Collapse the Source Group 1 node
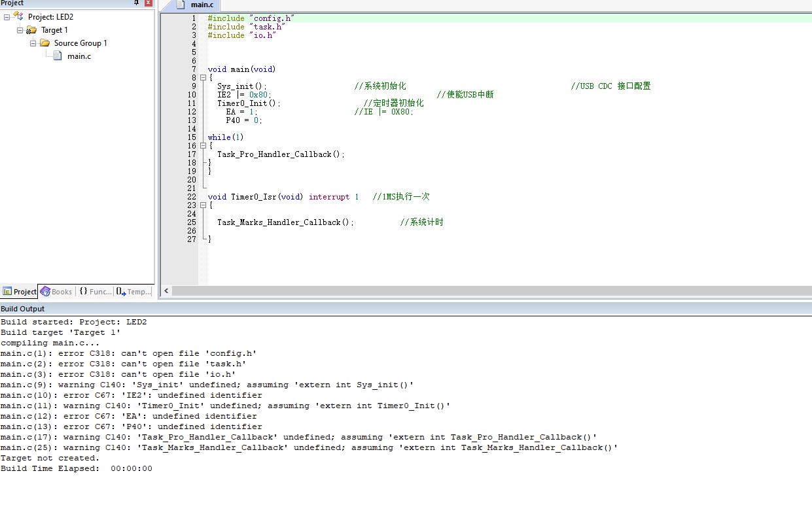 point(33,43)
